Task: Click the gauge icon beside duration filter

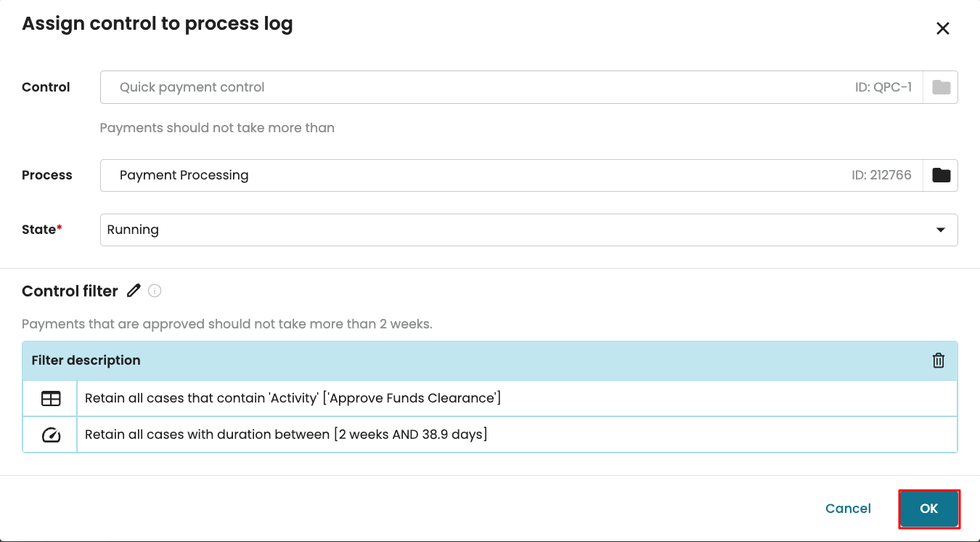Action: pos(51,434)
